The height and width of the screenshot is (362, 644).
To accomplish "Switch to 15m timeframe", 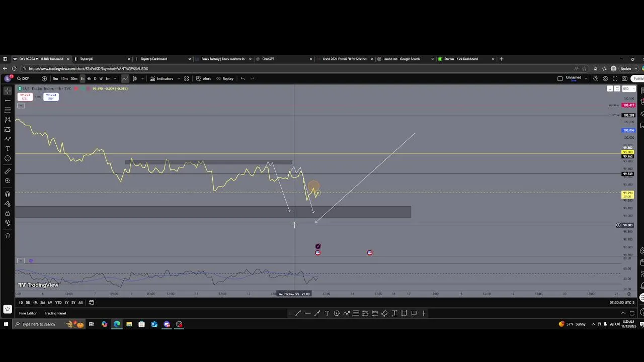I will coord(64,78).
